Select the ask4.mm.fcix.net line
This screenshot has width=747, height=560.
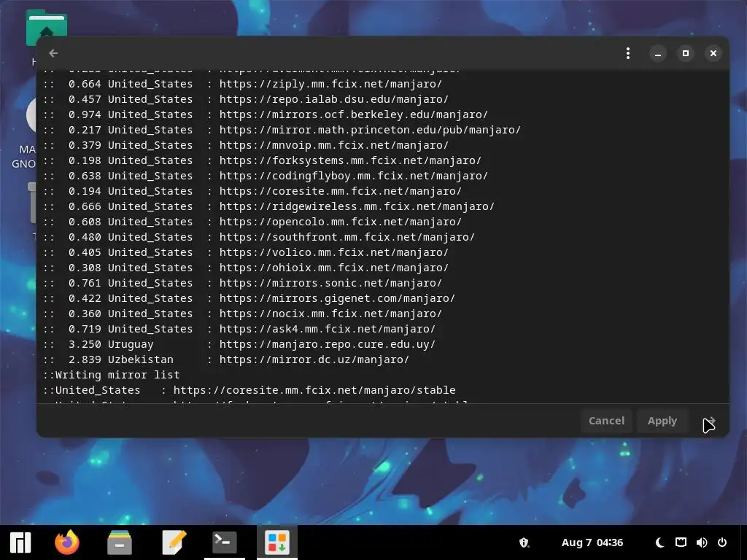pyautogui.click(x=239, y=329)
